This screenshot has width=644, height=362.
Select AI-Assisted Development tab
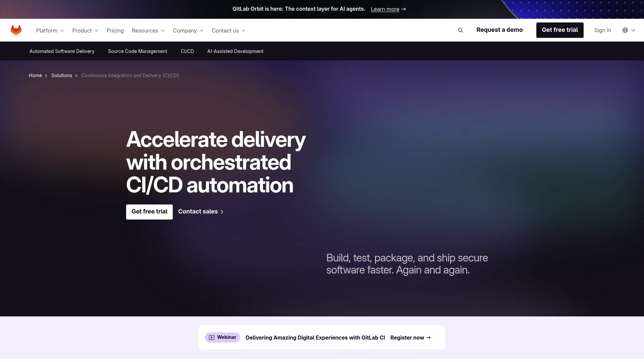click(x=235, y=51)
